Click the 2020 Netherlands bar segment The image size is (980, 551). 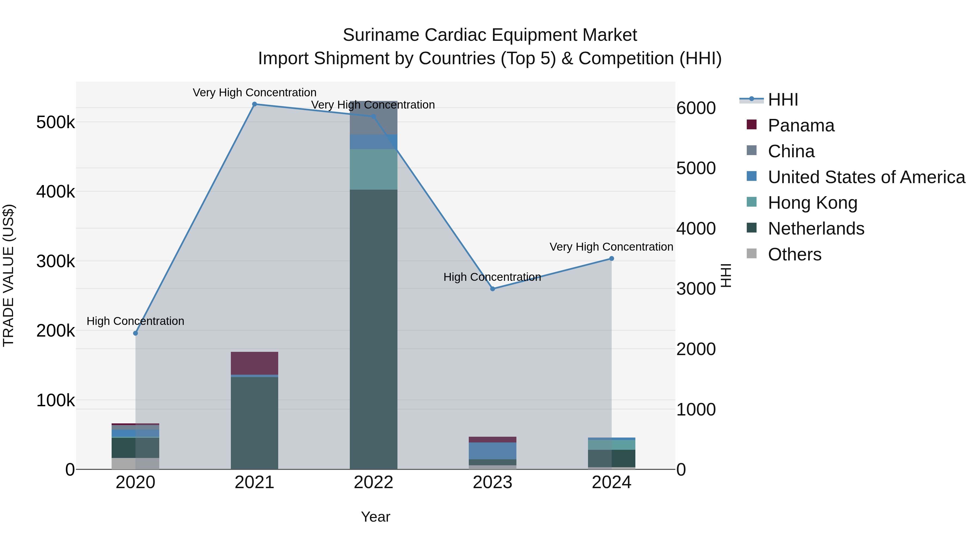pos(136,448)
